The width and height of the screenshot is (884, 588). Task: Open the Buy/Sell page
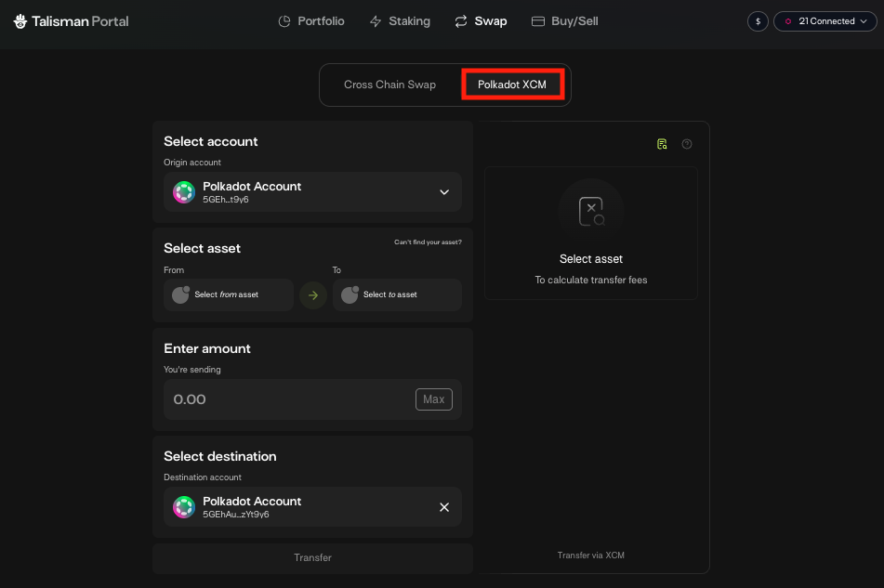click(565, 21)
